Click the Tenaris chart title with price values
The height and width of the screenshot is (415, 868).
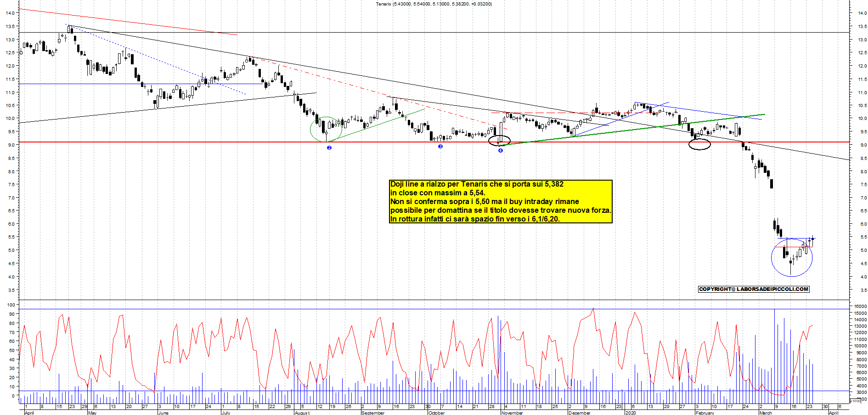(434, 4)
